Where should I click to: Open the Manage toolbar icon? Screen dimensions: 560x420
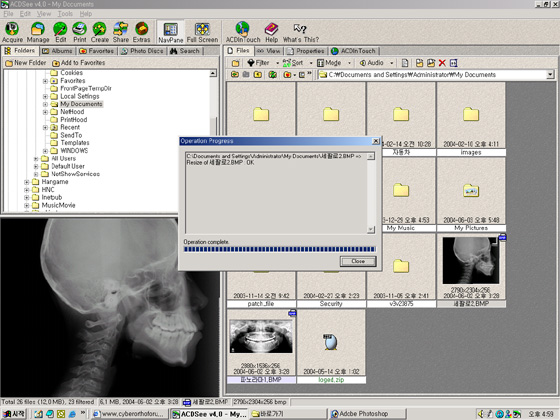[x=38, y=32]
